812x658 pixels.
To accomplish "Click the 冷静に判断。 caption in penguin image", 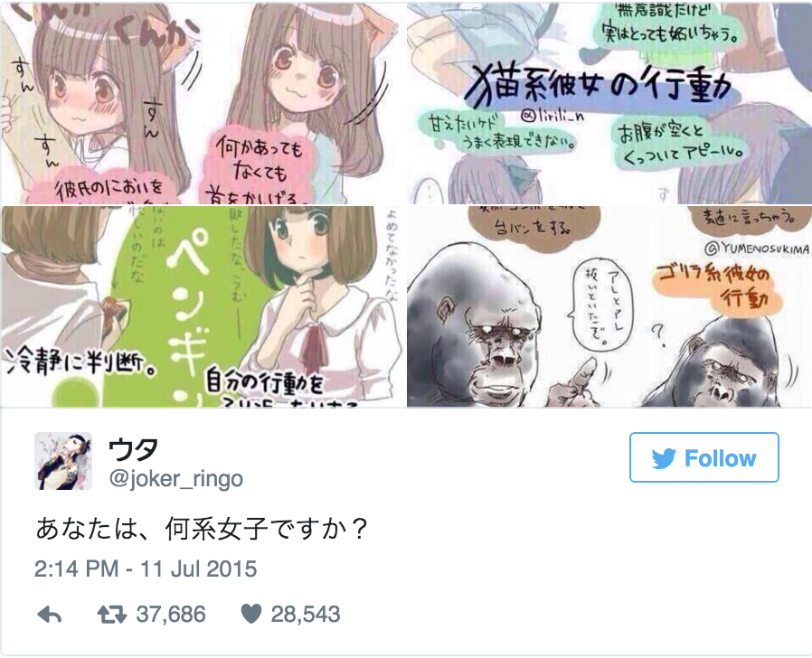I will [x=80, y=362].
